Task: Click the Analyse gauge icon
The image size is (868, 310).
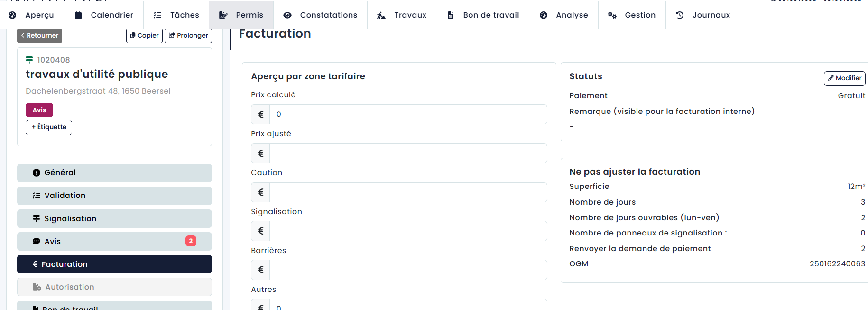Action: (x=544, y=15)
